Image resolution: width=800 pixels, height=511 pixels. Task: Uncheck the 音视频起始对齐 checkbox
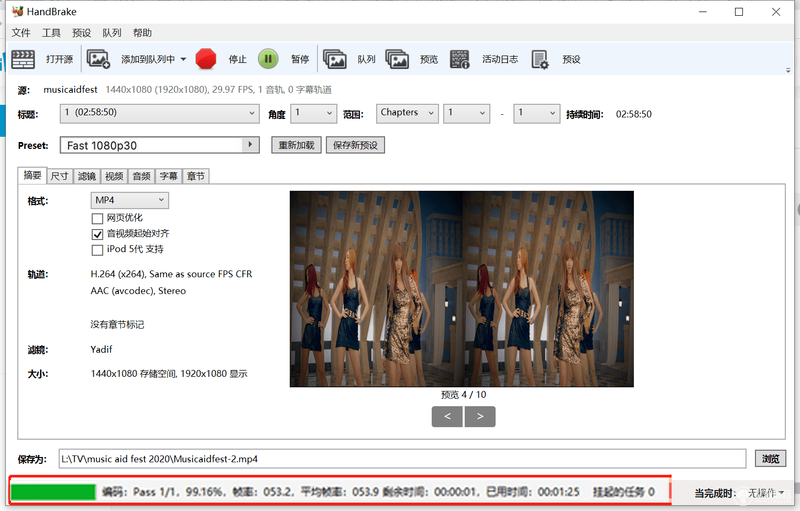(97, 234)
